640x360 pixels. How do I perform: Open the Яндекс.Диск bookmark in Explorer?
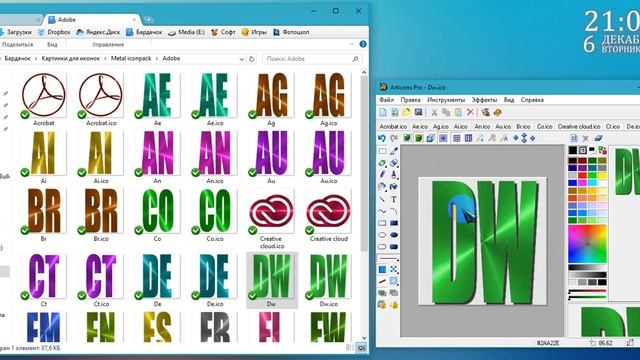click(x=98, y=32)
